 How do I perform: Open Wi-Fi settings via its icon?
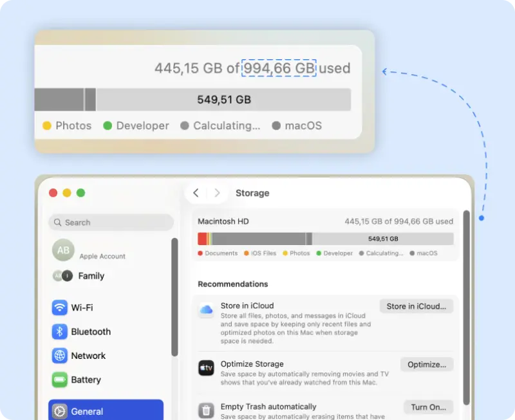(59, 307)
